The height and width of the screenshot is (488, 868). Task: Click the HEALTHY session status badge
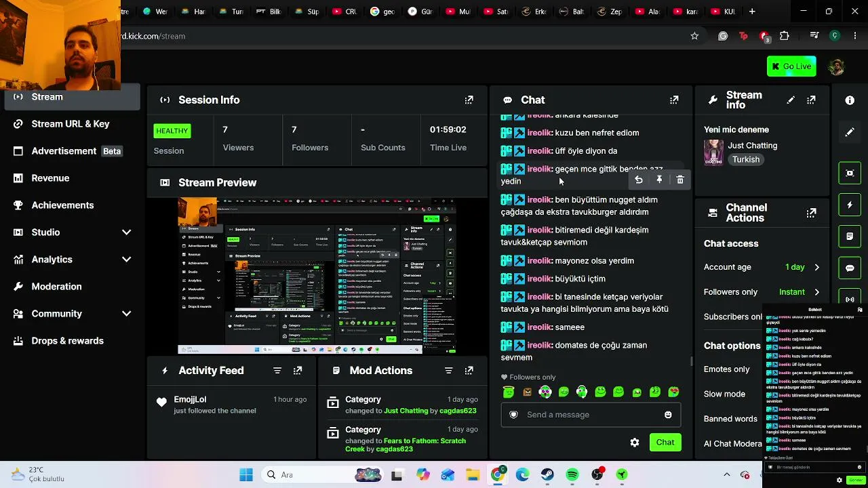point(172,131)
